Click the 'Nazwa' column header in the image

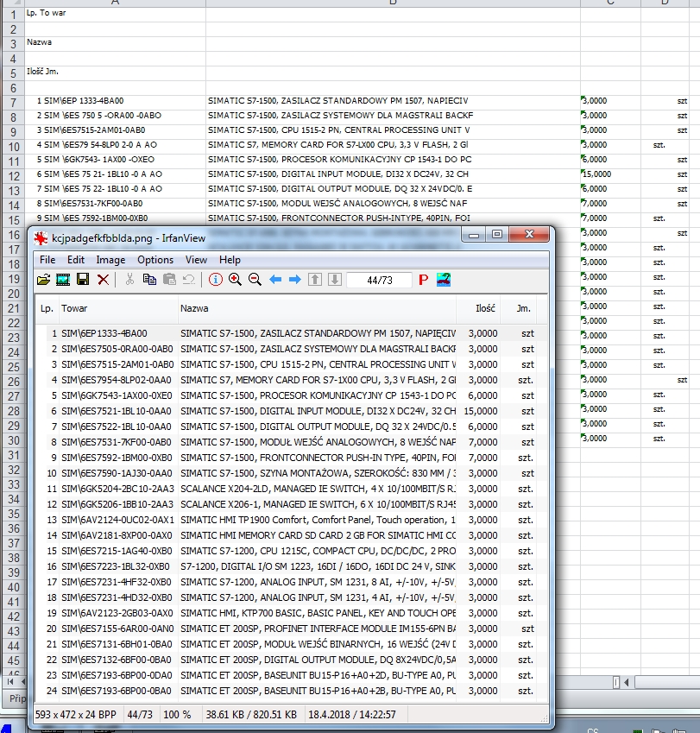click(x=317, y=308)
